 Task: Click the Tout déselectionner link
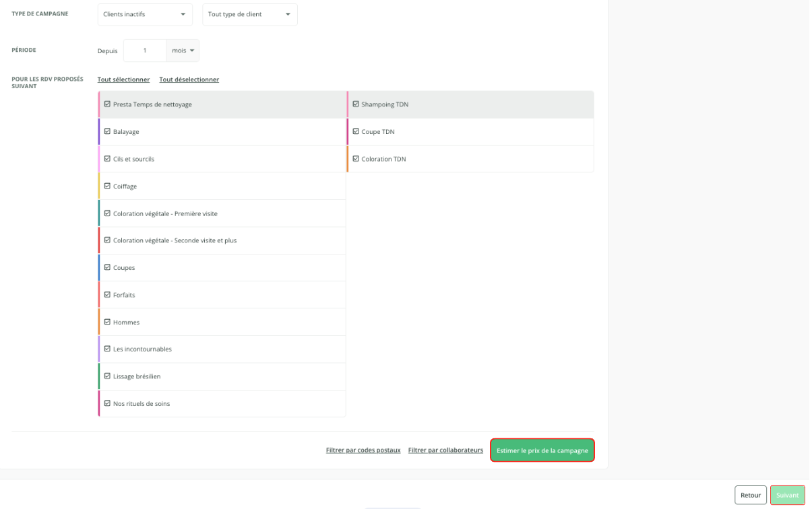point(189,79)
